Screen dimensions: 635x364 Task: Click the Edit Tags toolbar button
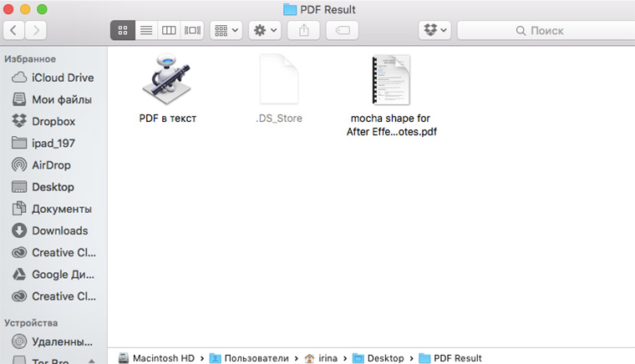[x=343, y=30]
